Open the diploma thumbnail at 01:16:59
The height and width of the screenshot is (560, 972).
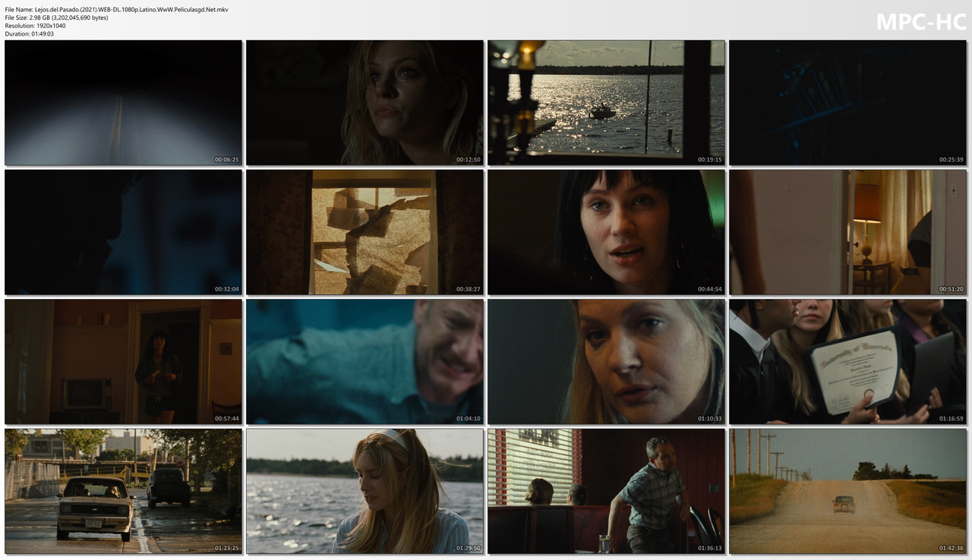pos(847,362)
